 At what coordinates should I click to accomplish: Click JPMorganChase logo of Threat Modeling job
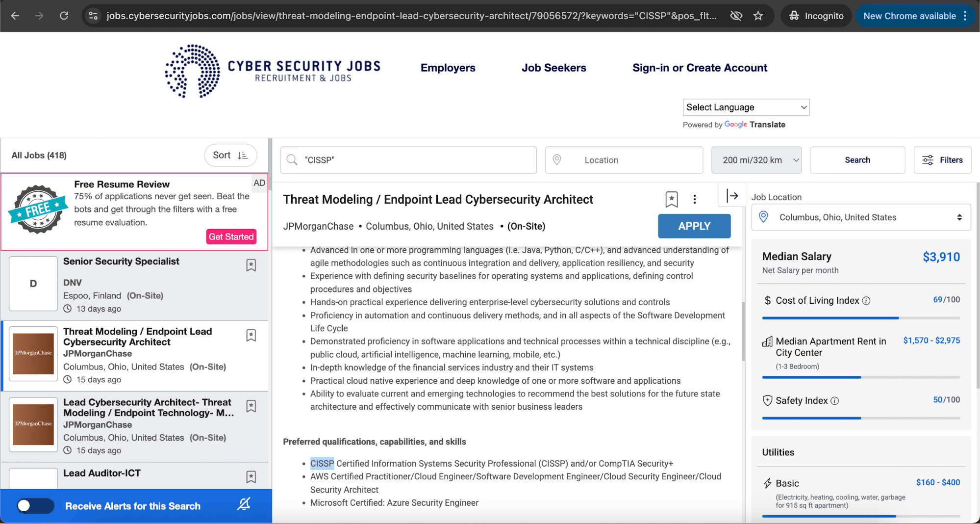click(x=33, y=353)
